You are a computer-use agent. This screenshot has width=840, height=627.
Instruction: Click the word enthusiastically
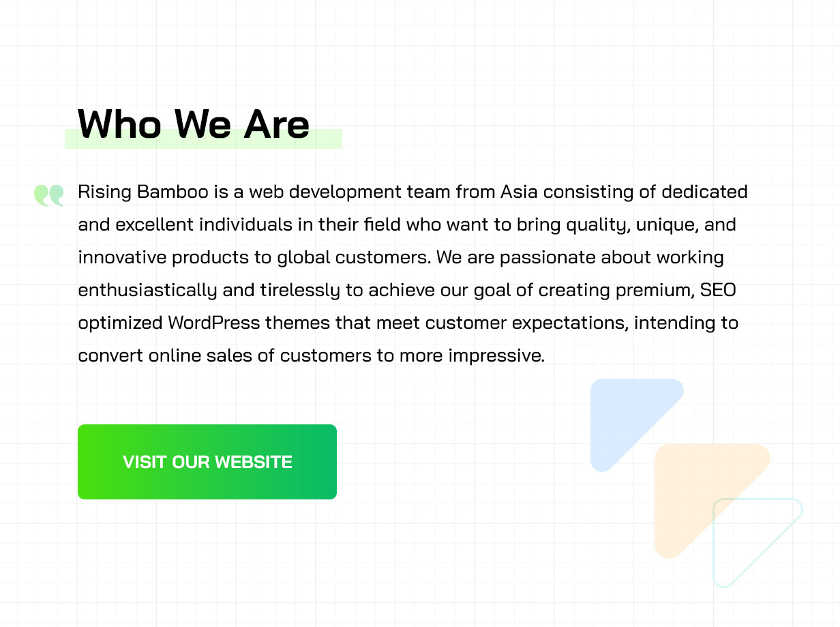147,291
